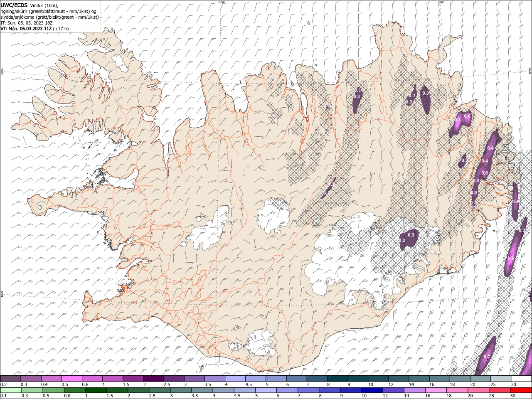Click the 'IT: Sun. 05. 03. 2023 18Z' line

click(27, 23)
